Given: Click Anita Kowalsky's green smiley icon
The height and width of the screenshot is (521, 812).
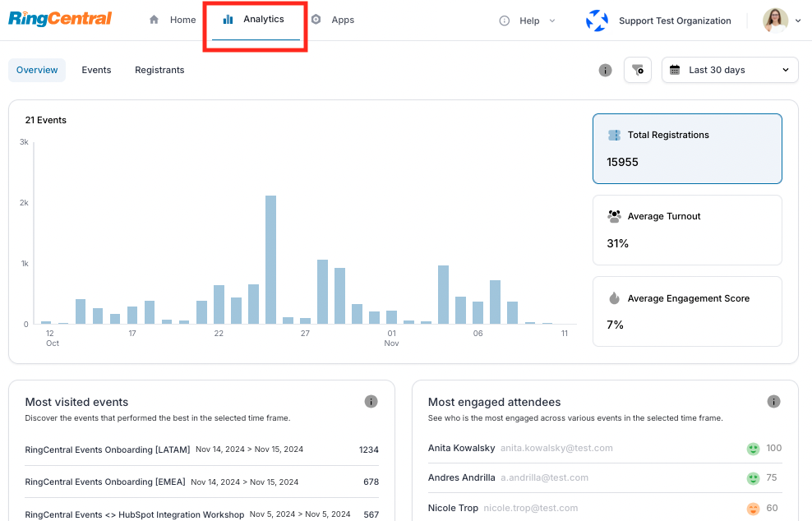Looking at the screenshot, I should [x=753, y=449].
